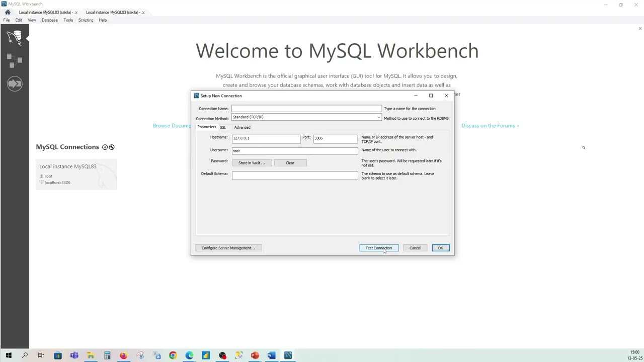Open the Models sidebar icon
Screen dimensions: 644x362
tap(15, 60)
